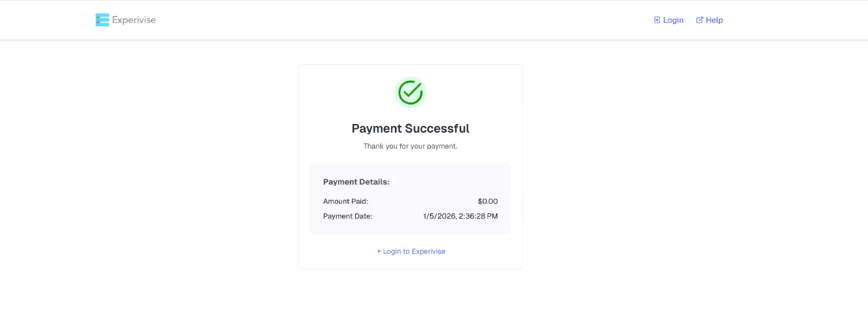Click the empty space inside payment details box
Image resolution: width=868 pixels, height=313 pixels.
click(445, 182)
